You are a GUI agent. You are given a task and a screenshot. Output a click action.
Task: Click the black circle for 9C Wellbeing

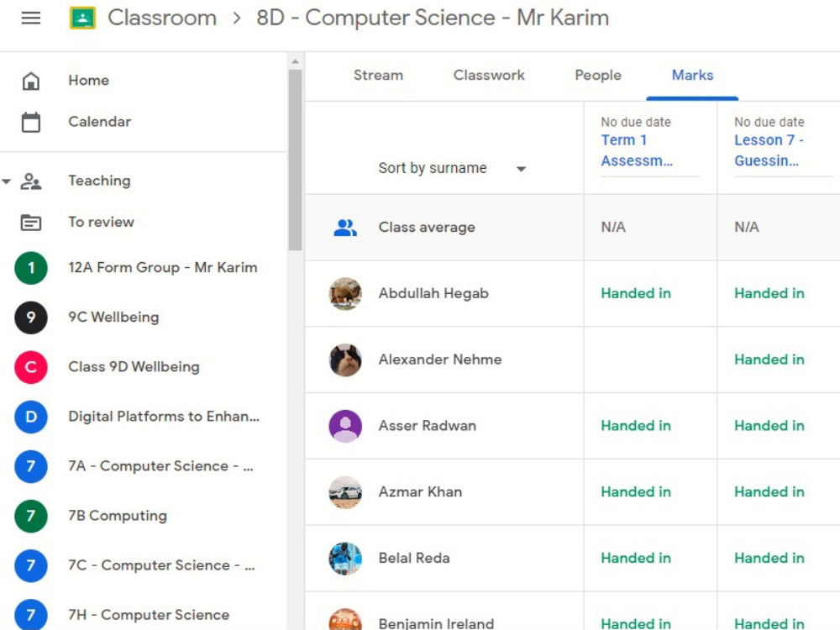click(x=30, y=318)
